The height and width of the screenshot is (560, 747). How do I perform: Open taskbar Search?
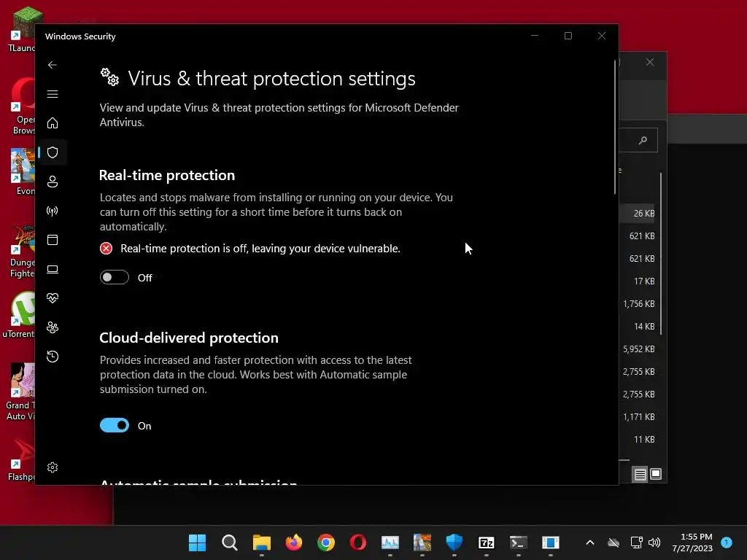point(230,542)
